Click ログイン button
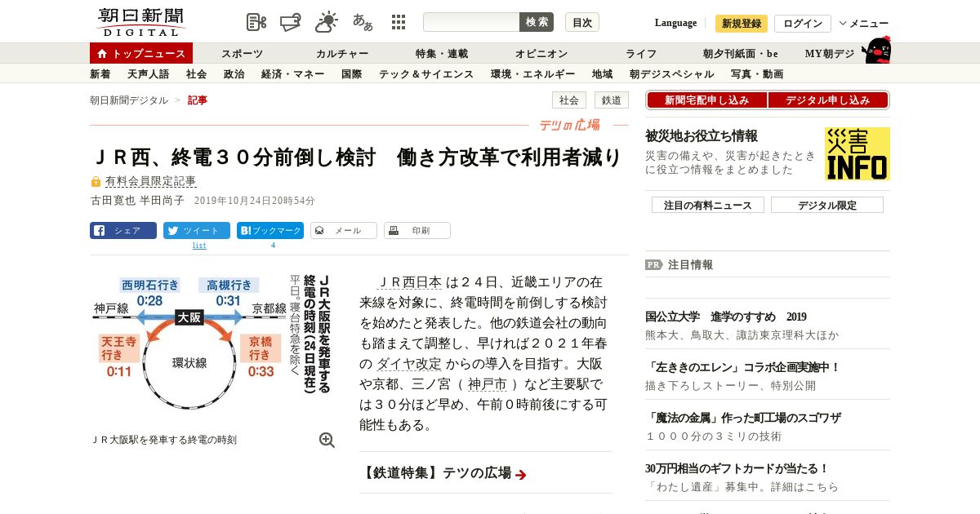 [803, 23]
